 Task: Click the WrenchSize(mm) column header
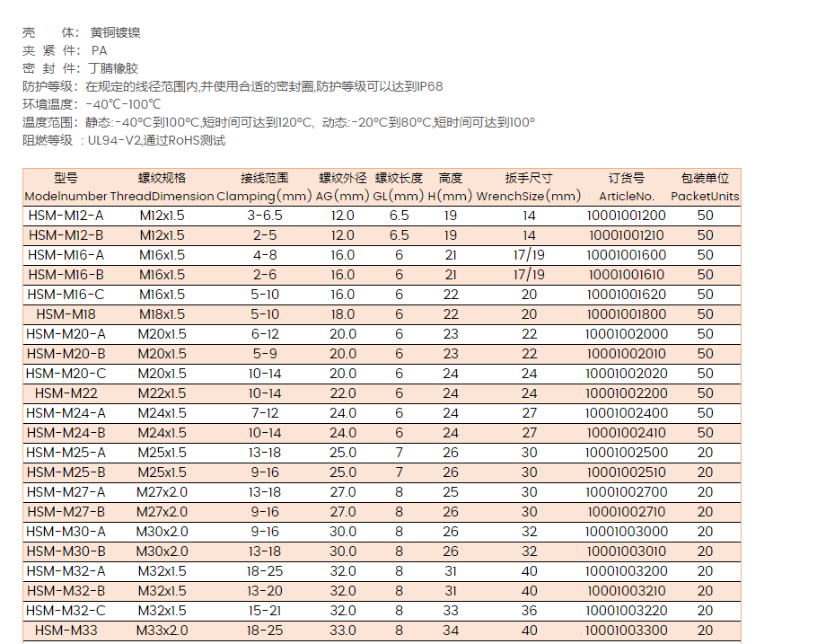(x=528, y=196)
